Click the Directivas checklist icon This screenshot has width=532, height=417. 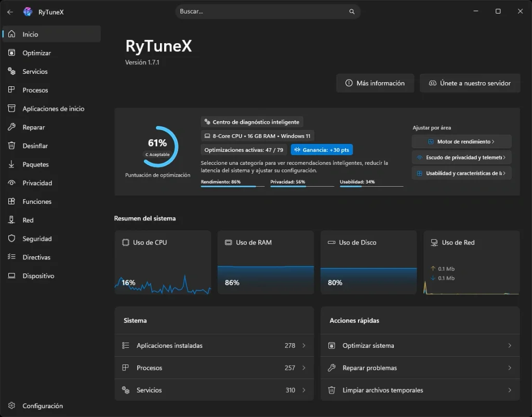tap(11, 257)
